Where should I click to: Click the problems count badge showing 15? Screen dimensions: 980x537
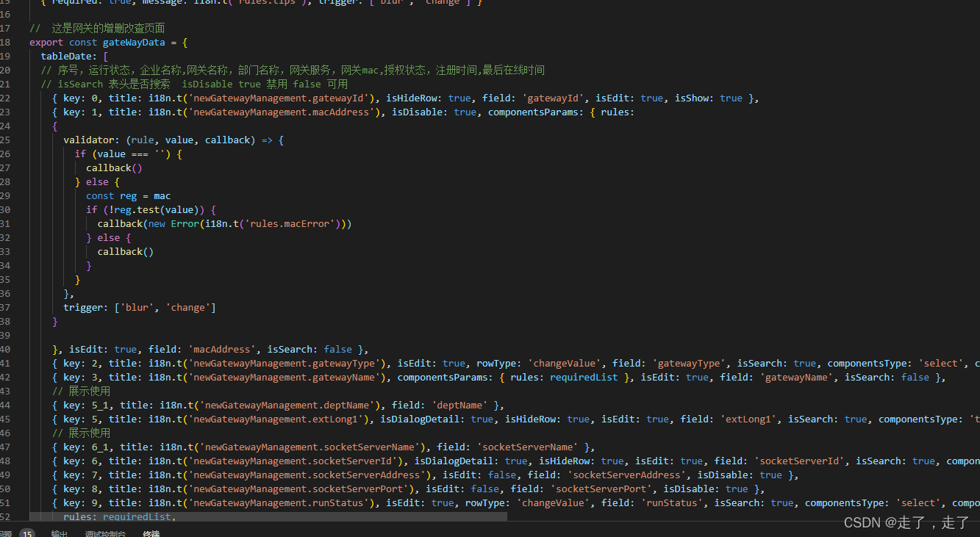pos(27,534)
